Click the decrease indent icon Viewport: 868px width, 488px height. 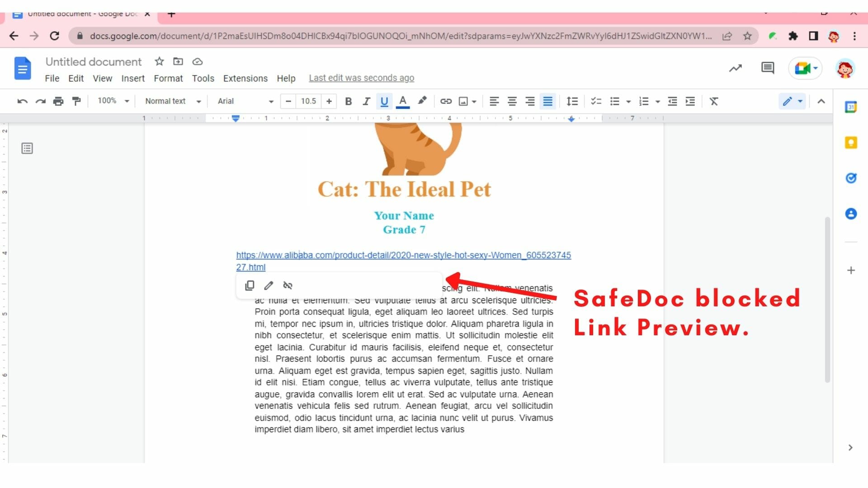(x=672, y=101)
